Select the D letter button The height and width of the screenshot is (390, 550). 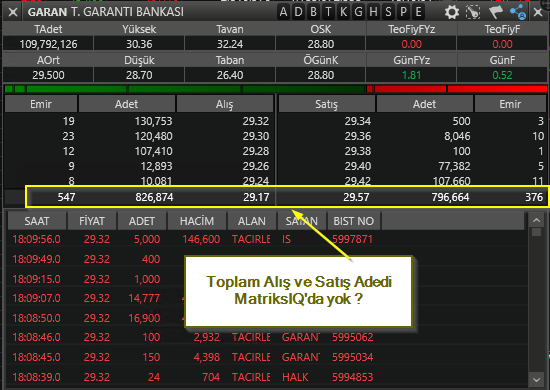coord(299,12)
